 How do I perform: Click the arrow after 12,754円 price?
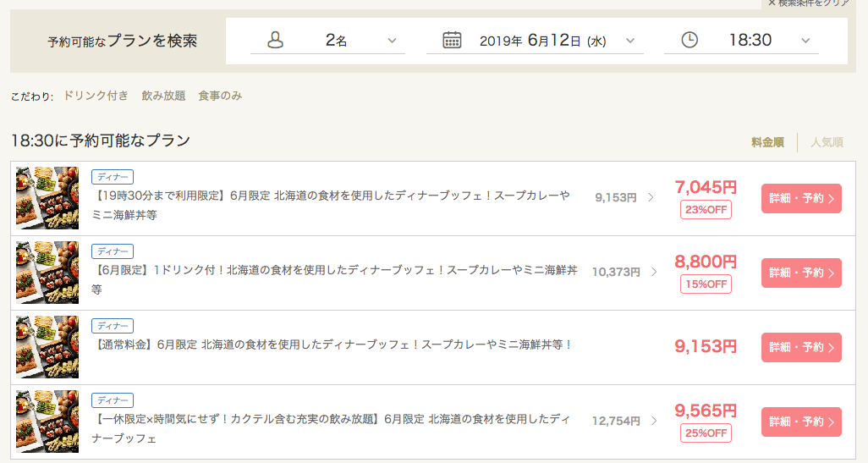(654, 421)
